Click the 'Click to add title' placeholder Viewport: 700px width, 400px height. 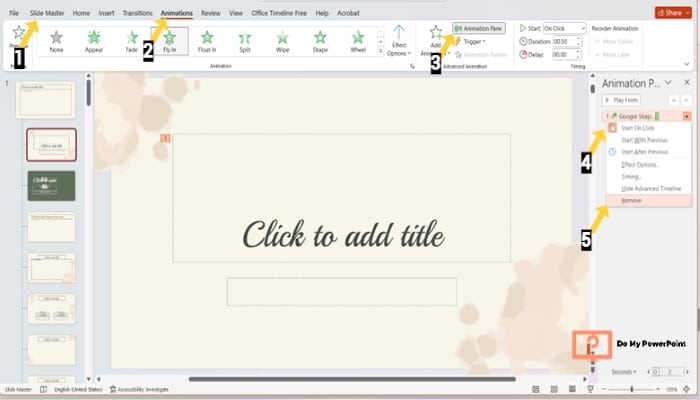(x=342, y=198)
